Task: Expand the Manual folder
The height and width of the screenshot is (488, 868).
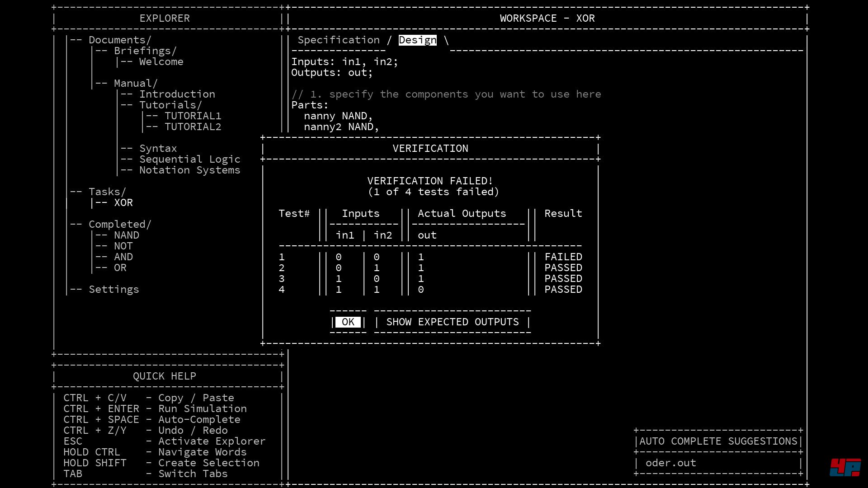Action: point(135,83)
